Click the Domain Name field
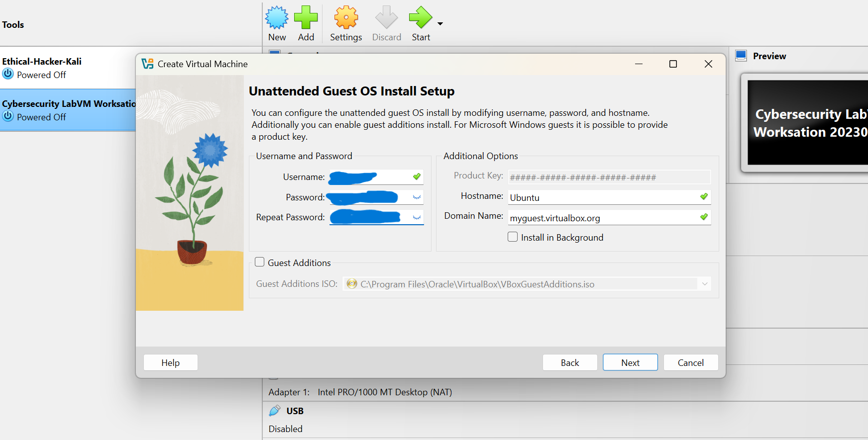This screenshot has height=440, width=868. (x=609, y=217)
